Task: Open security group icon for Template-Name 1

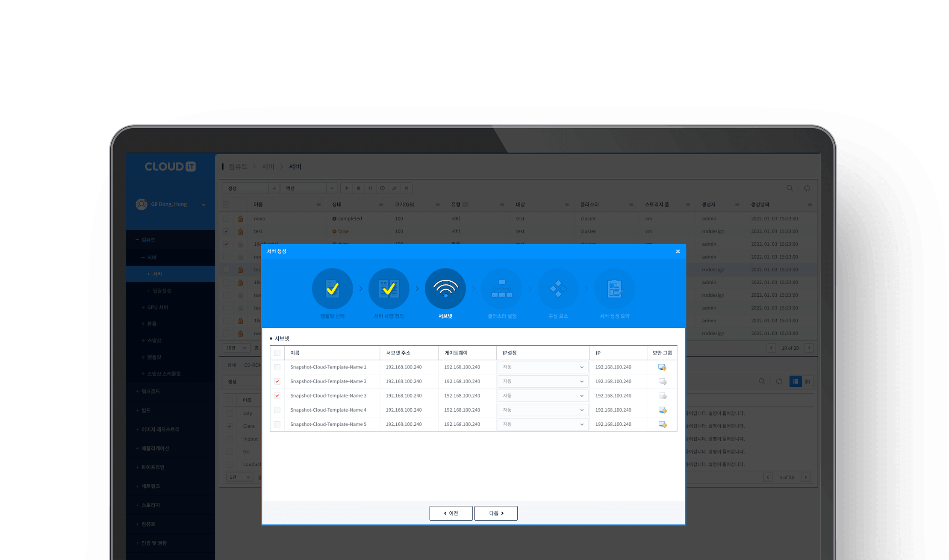Action: click(x=662, y=367)
